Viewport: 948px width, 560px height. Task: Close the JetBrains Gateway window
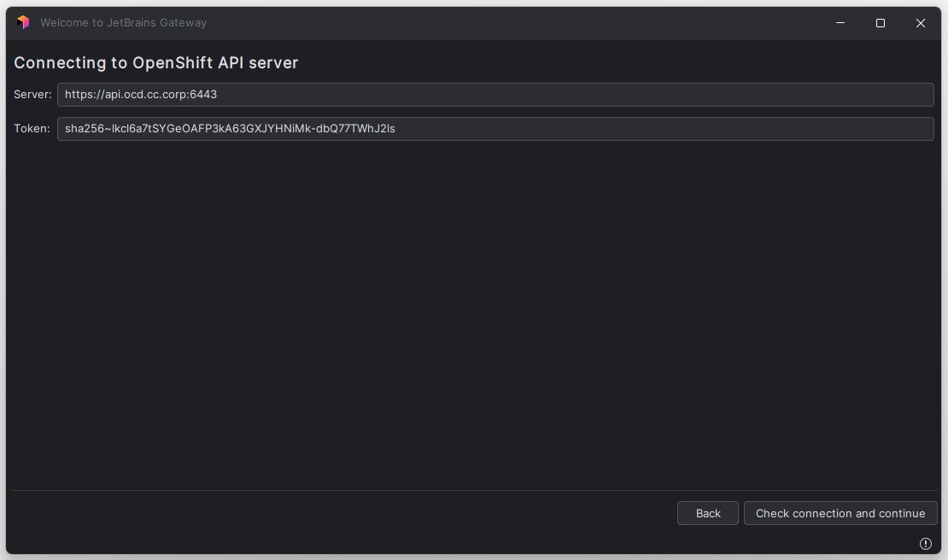point(920,23)
